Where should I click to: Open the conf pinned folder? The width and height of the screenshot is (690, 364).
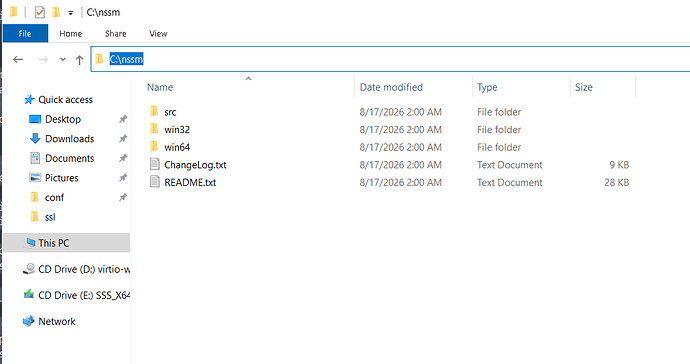54,198
